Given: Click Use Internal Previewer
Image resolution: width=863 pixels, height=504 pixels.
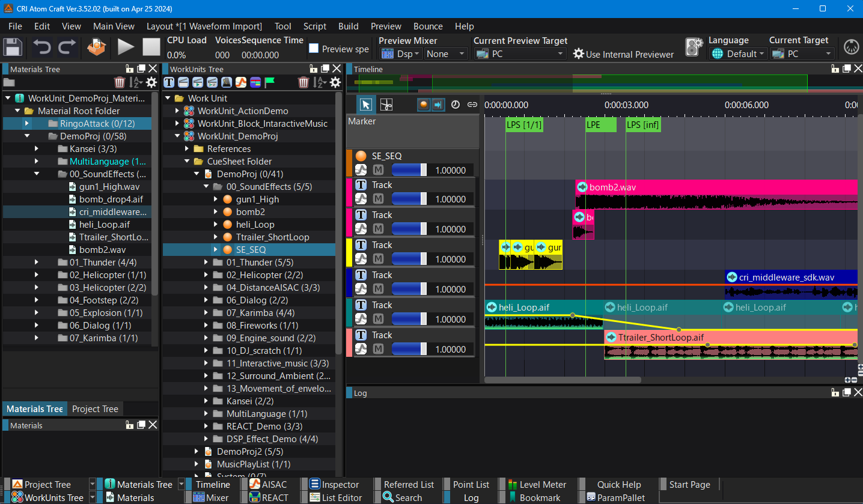Looking at the screenshot, I should pyautogui.click(x=630, y=54).
